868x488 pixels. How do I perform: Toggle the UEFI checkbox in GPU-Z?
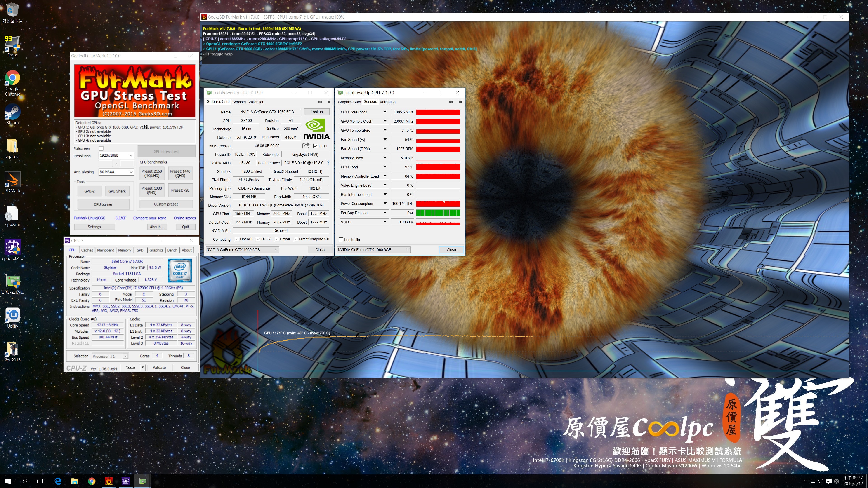click(x=315, y=146)
